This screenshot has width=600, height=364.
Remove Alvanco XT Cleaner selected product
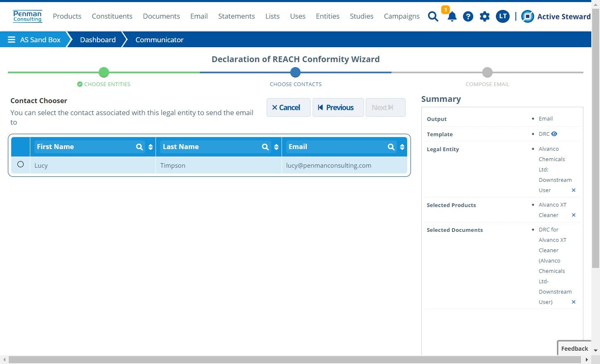(x=574, y=215)
